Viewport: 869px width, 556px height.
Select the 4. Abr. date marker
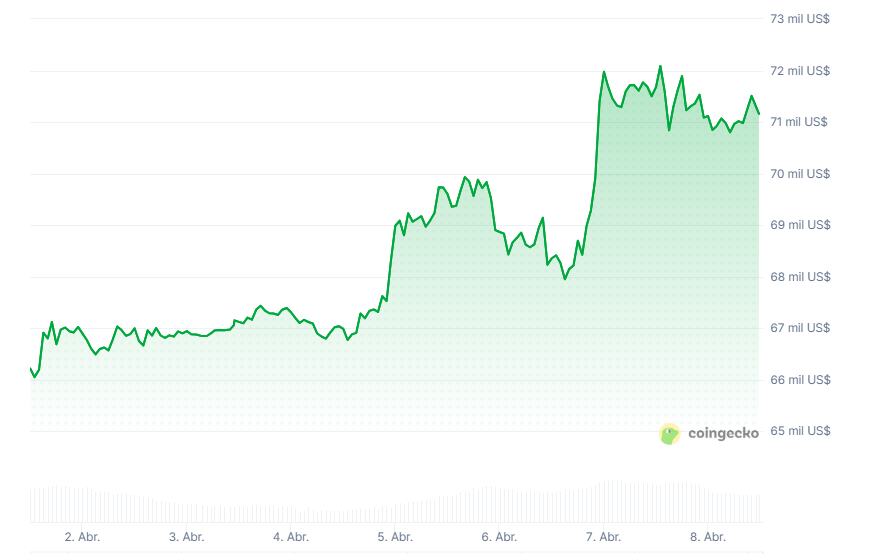[291, 537]
